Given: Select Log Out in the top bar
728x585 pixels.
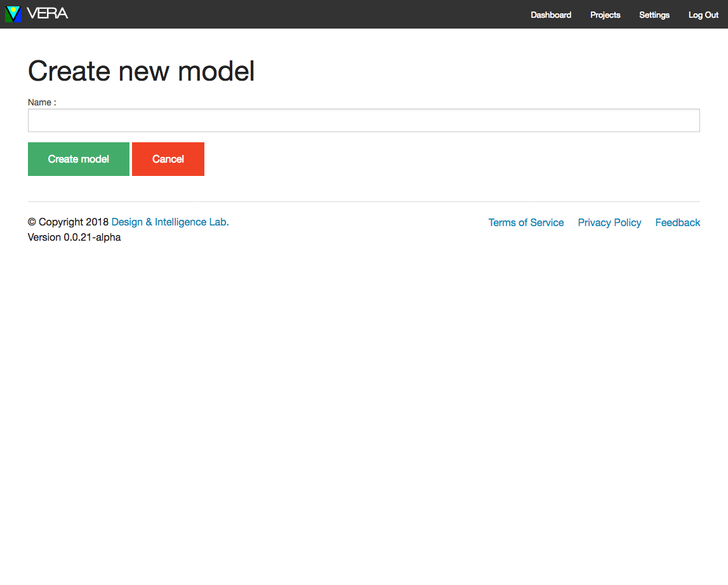Looking at the screenshot, I should (x=703, y=15).
